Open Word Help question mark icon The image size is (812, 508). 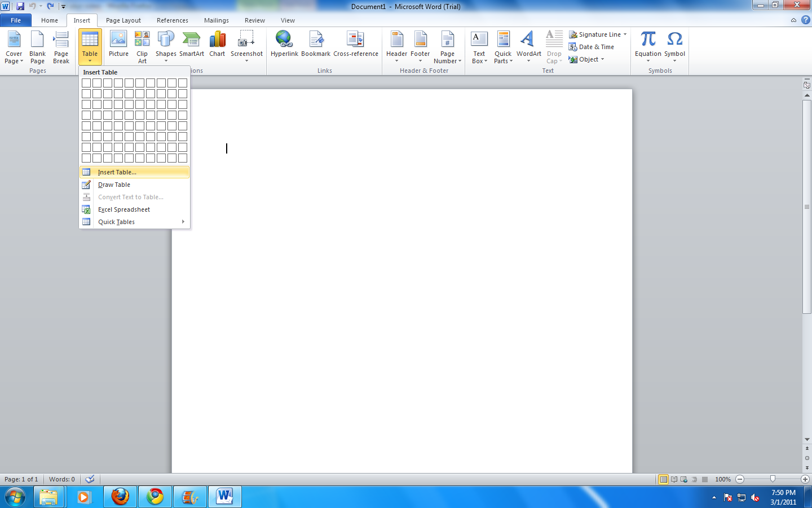point(805,20)
